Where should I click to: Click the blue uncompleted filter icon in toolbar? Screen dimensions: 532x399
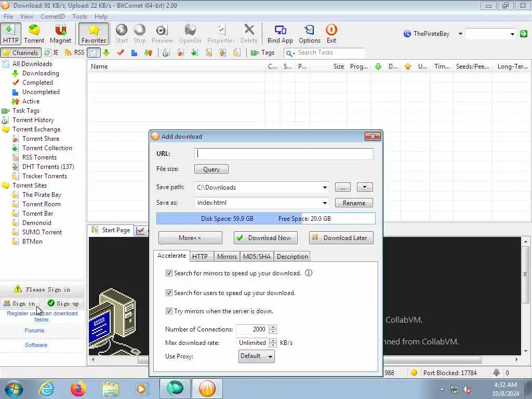(135, 52)
